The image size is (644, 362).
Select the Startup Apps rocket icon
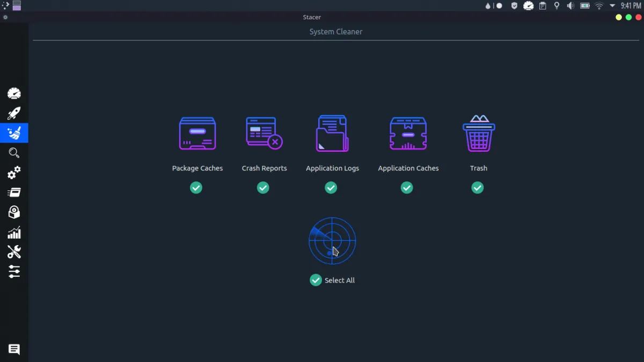[14, 113]
